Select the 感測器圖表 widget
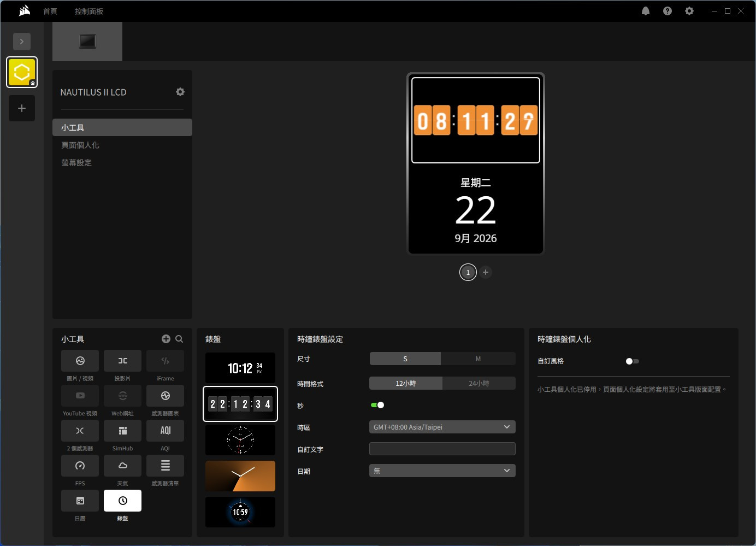 click(166, 396)
